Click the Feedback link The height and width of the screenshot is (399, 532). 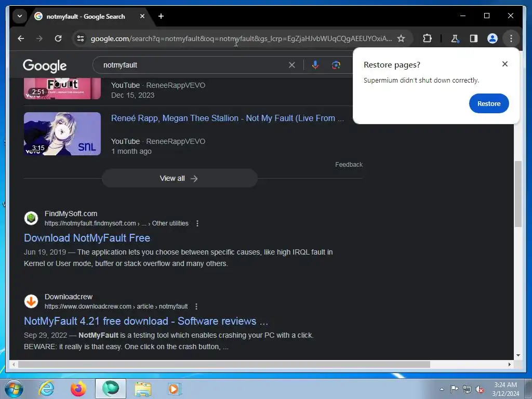(349, 165)
